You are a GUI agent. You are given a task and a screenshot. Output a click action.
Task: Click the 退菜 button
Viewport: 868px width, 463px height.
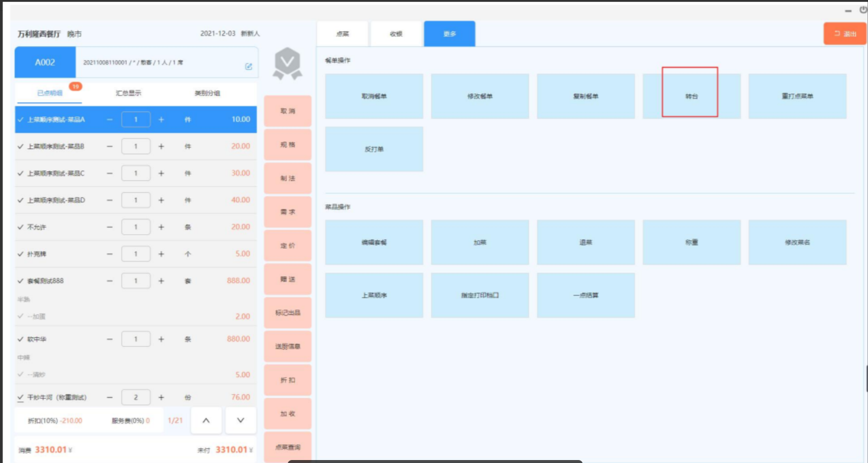point(586,242)
